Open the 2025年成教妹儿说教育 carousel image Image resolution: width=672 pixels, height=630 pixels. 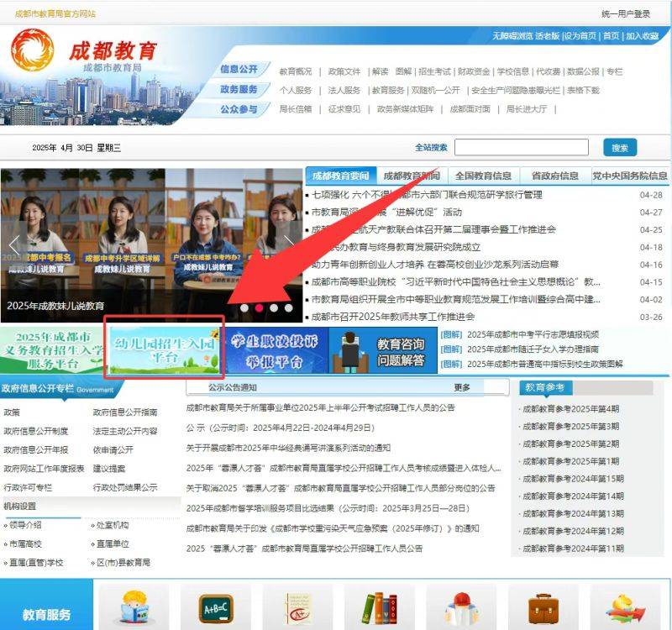[x=151, y=245]
